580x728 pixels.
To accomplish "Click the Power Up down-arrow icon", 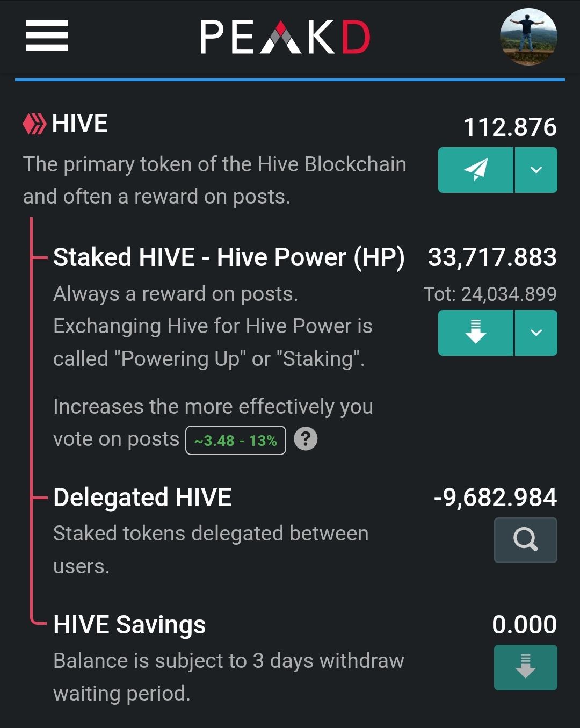I will click(x=475, y=333).
